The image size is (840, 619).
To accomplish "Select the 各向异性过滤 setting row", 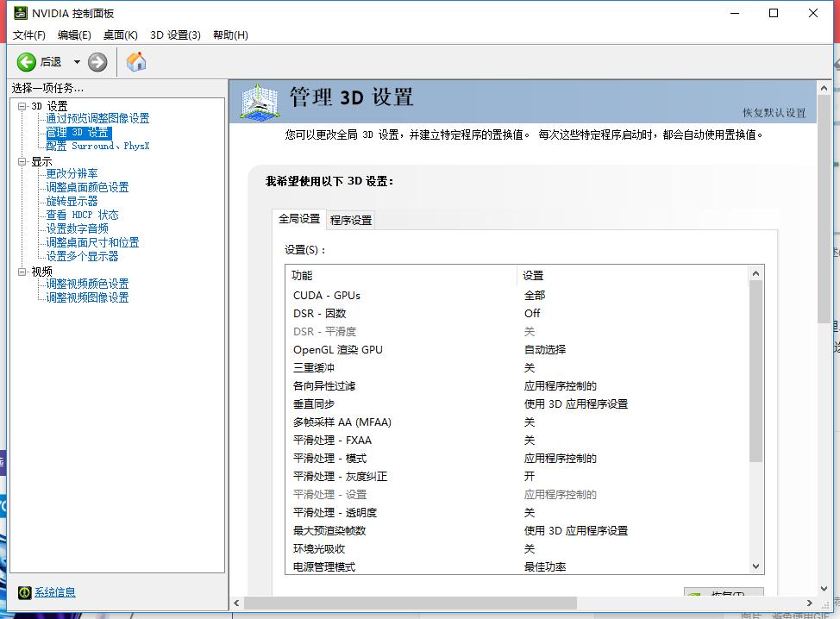I will click(x=517, y=386).
